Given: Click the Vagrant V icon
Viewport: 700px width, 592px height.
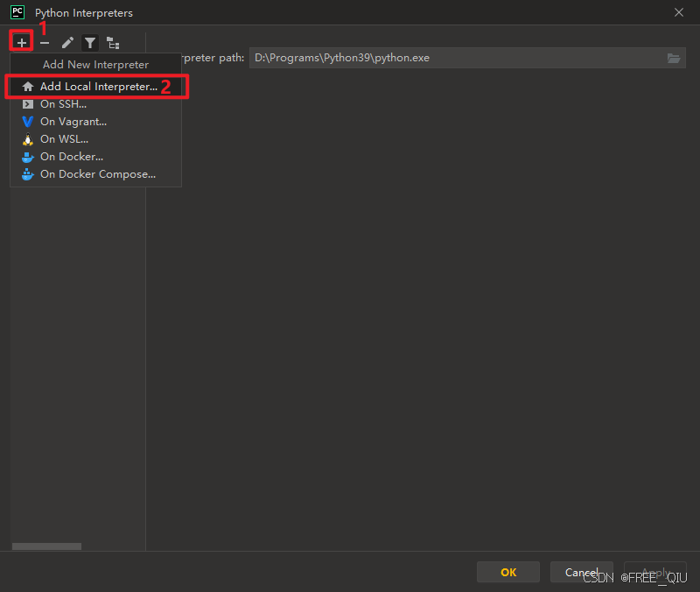Looking at the screenshot, I should (28, 122).
